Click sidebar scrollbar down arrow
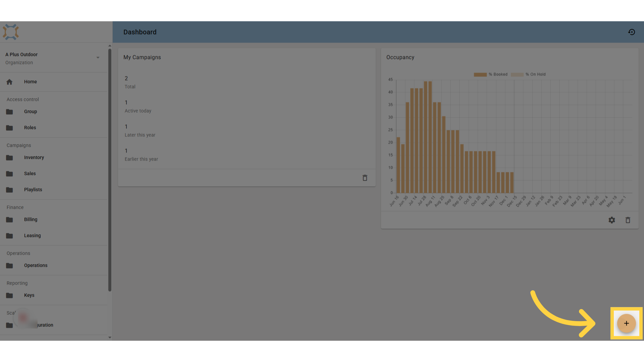The height and width of the screenshot is (362, 644). coord(110,338)
